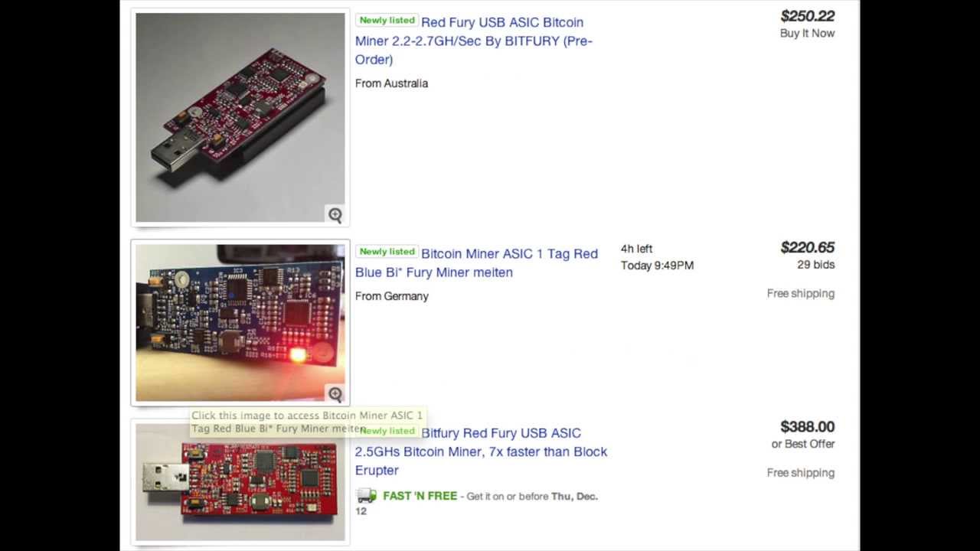Click the red USB miner photo thumbnail from Australia
This screenshot has width=980, height=551.
(x=240, y=117)
